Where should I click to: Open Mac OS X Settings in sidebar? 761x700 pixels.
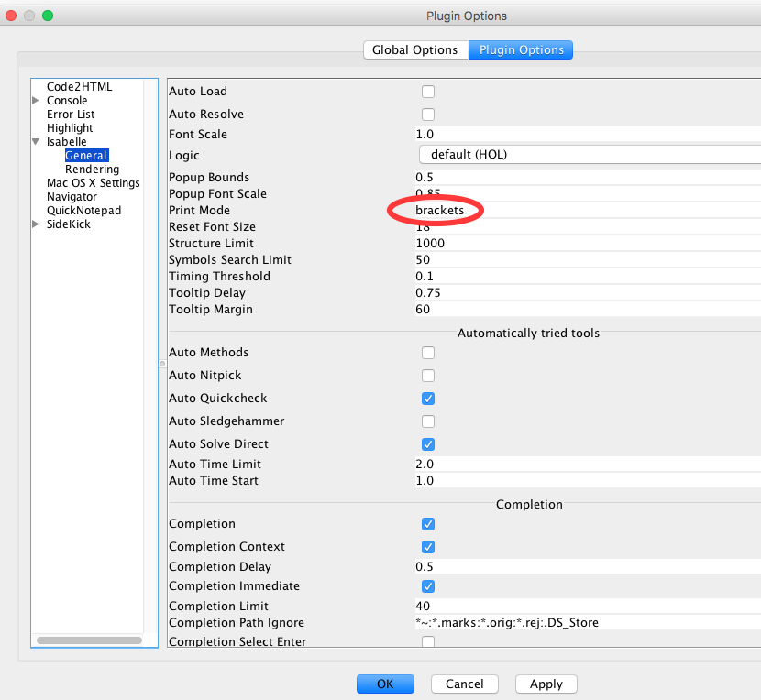click(93, 183)
